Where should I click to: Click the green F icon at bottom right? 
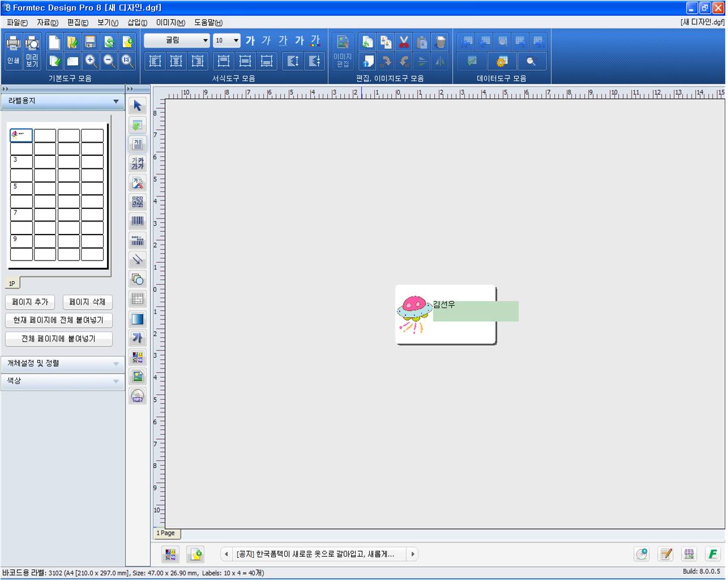[713, 554]
